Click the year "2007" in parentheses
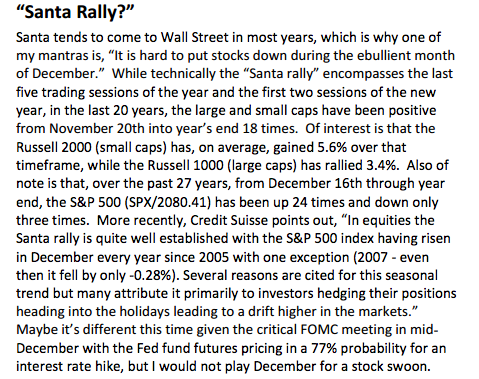The image size is (479, 379). tap(372, 257)
